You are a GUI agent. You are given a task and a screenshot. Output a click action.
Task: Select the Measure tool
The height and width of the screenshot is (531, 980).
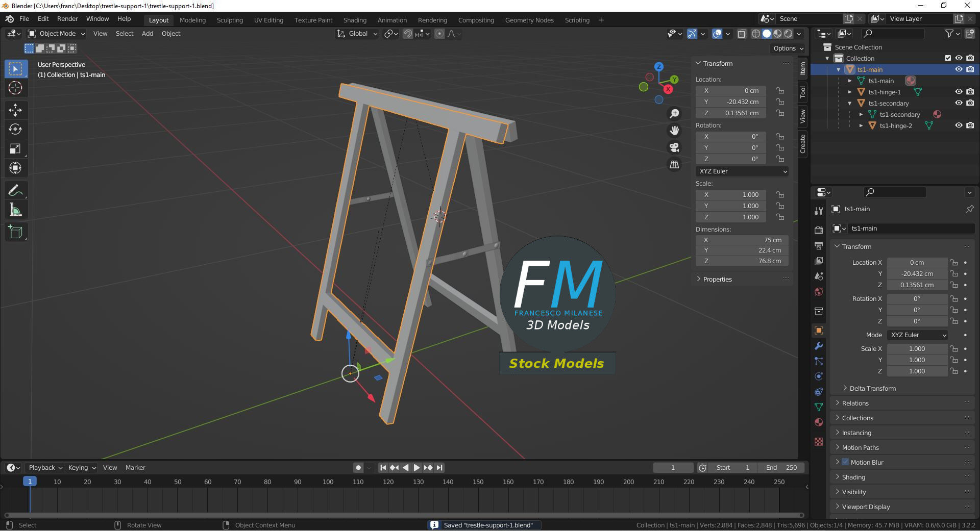pos(15,210)
